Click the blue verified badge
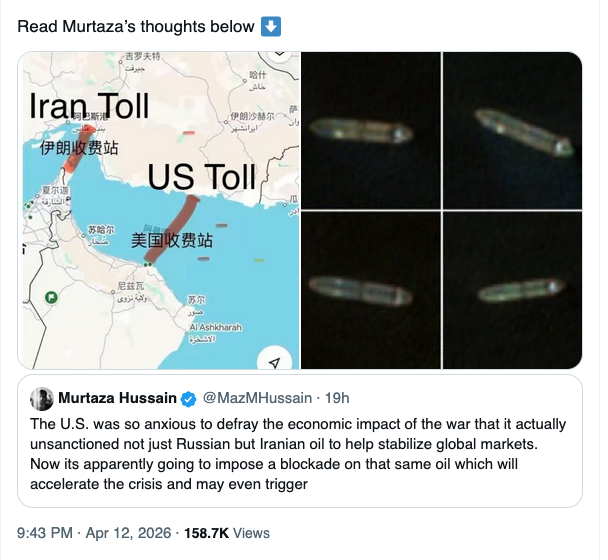 click(188, 400)
